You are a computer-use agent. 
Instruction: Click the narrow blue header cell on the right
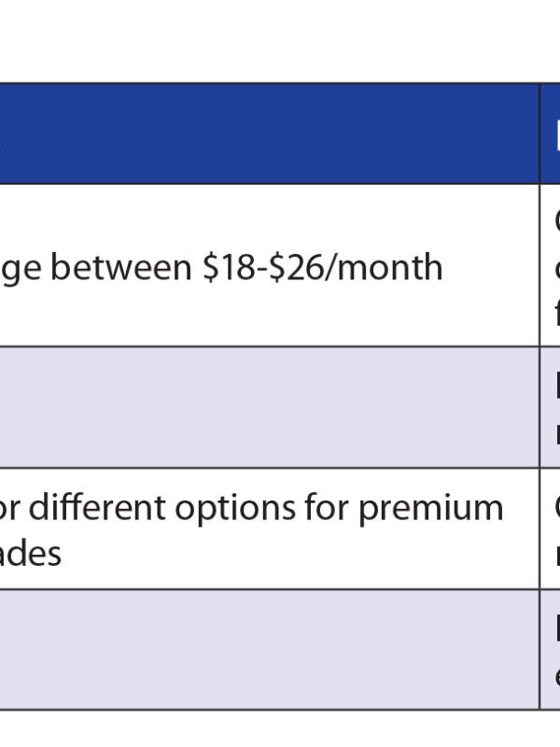click(551, 134)
